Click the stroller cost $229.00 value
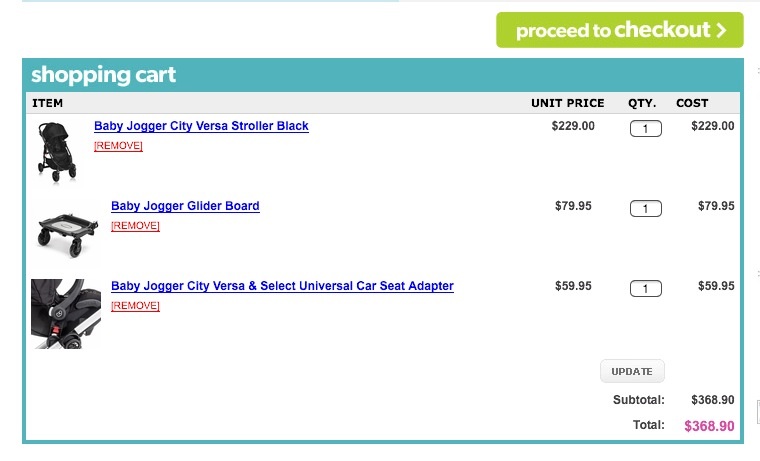The image size is (760, 461). [x=712, y=126]
